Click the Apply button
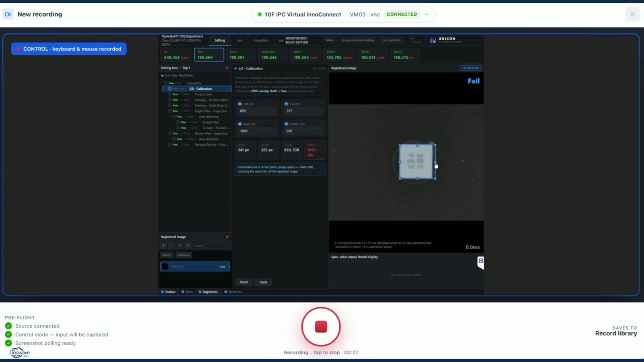 [x=263, y=282]
